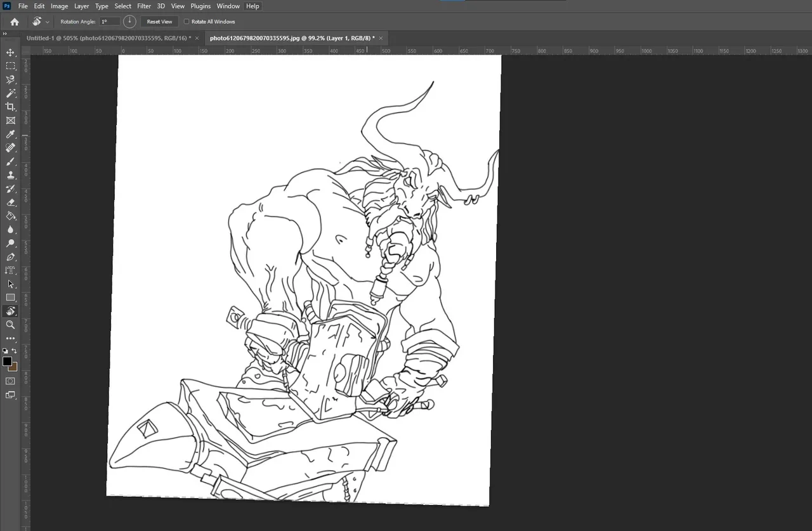Enable the Rotate All Windows checkbox
The image size is (812, 531).
click(x=187, y=22)
